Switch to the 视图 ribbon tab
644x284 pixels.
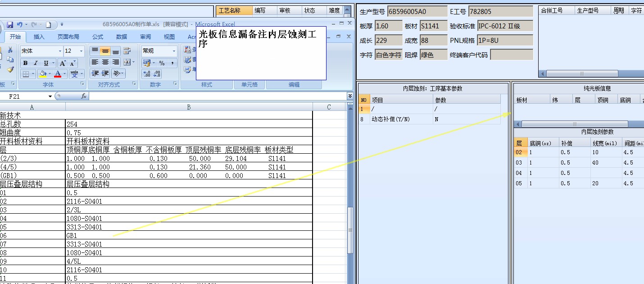coord(169,37)
